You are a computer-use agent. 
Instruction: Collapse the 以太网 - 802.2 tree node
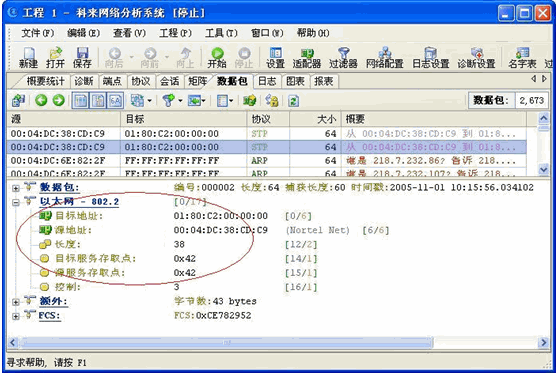click(x=16, y=202)
